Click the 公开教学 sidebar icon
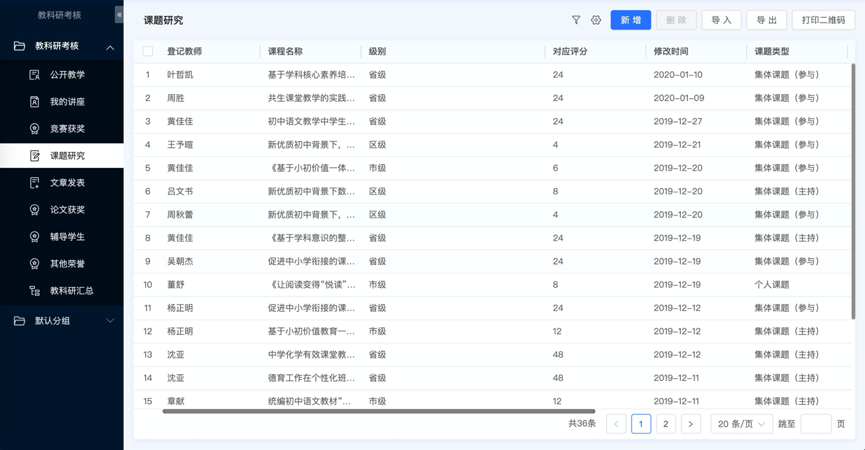865x450 pixels. pyautogui.click(x=34, y=74)
